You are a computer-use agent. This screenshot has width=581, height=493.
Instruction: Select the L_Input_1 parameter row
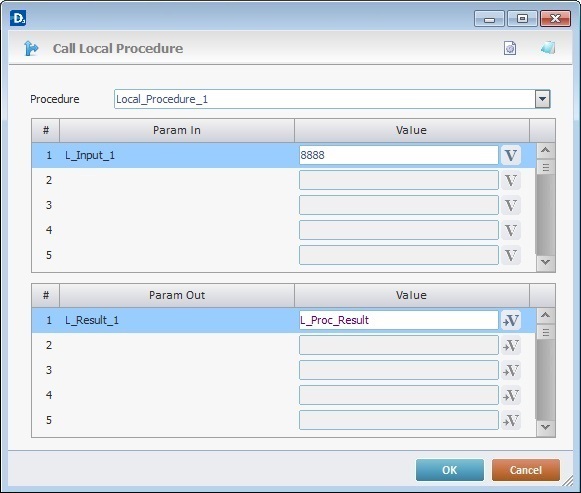(283, 155)
